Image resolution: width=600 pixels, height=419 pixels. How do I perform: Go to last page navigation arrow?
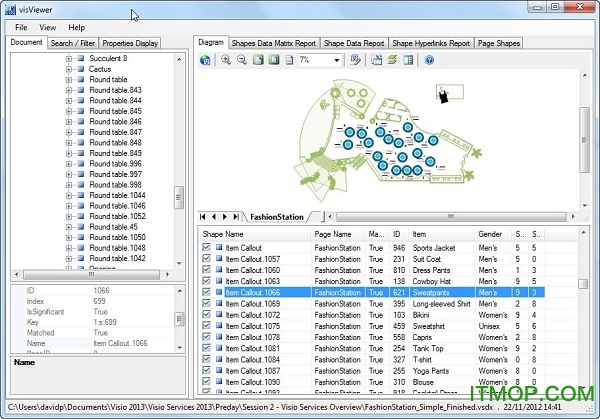coord(236,217)
